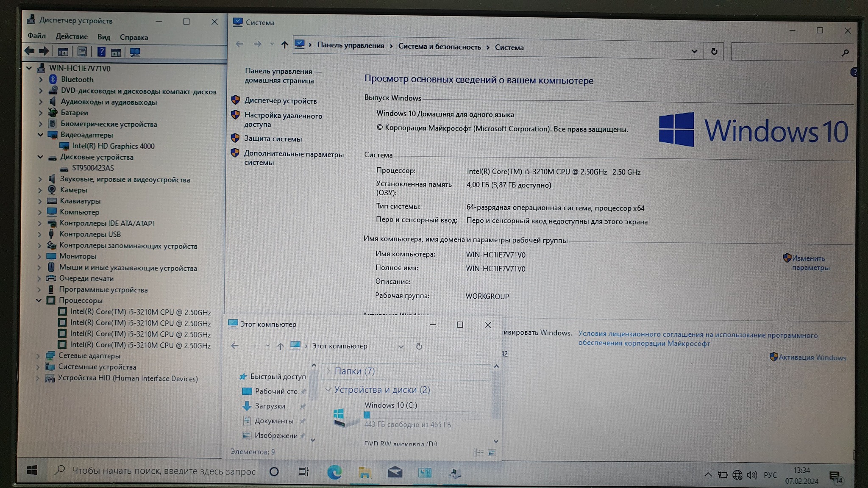Open Microsoft Edge from the taskbar
This screenshot has height=488, width=868.
click(x=334, y=472)
